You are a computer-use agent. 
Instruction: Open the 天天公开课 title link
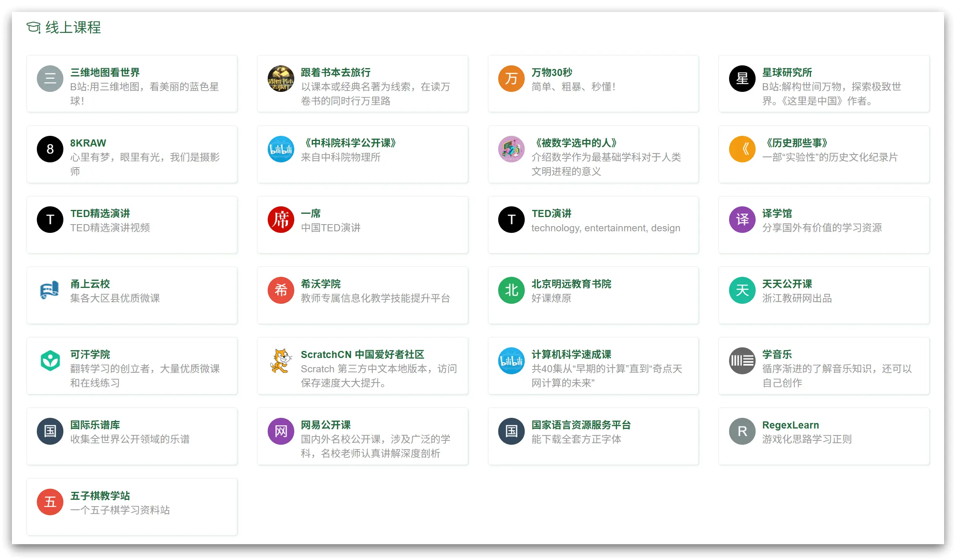[x=787, y=284]
